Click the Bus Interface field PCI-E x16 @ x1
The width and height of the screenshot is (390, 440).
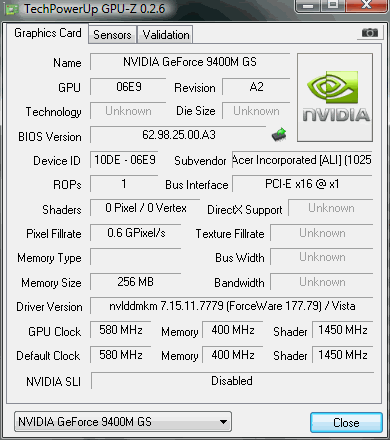(x=302, y=184)
